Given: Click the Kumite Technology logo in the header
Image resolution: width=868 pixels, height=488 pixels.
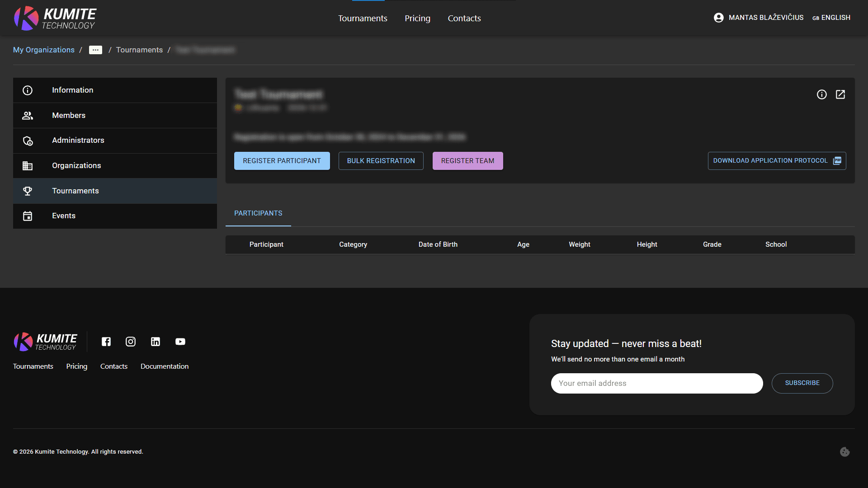Looking at the screenshot, I should click(54, 18).
